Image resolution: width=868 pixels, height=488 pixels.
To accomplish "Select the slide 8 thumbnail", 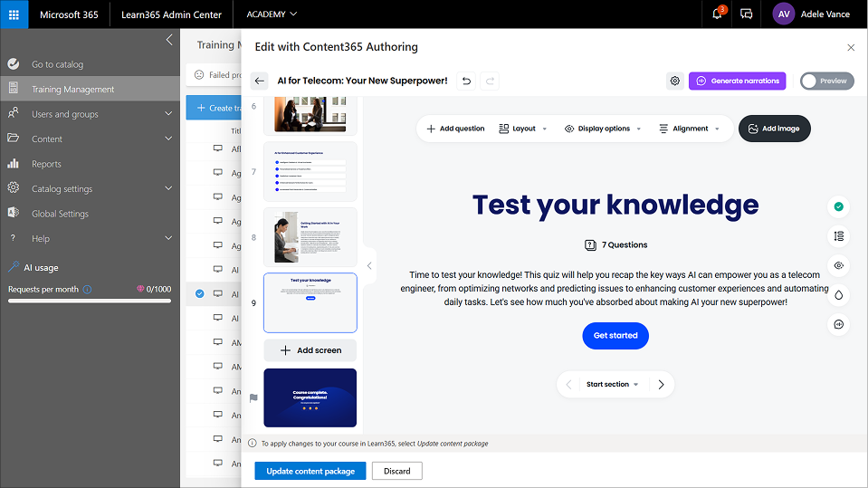I will coord(310,236).
